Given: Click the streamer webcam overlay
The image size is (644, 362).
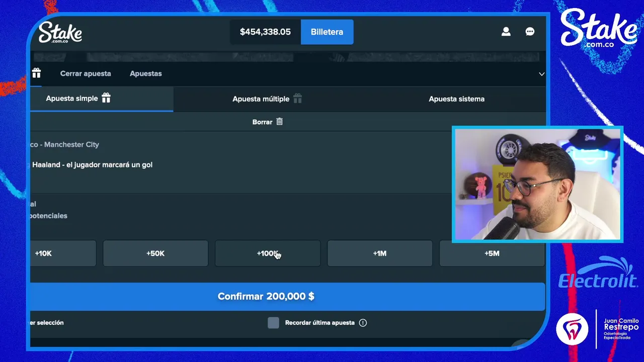Looking at the screenshot, I should (x=537, y=185).
